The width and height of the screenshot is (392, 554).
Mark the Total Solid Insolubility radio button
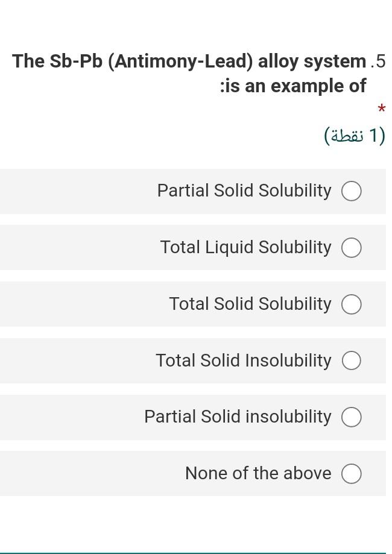[352, 360]
